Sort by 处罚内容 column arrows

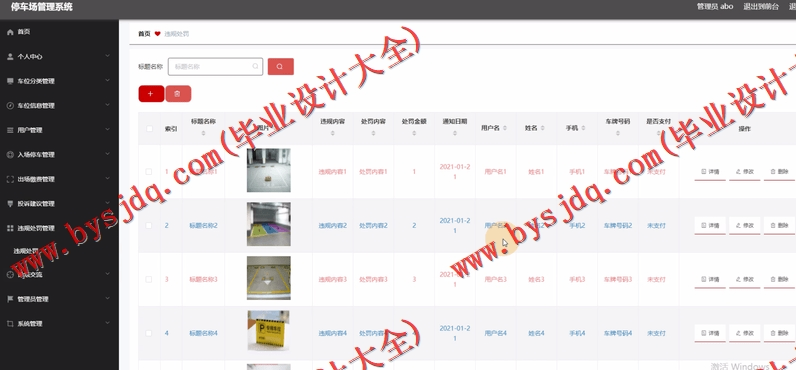(x=373, y=133)
